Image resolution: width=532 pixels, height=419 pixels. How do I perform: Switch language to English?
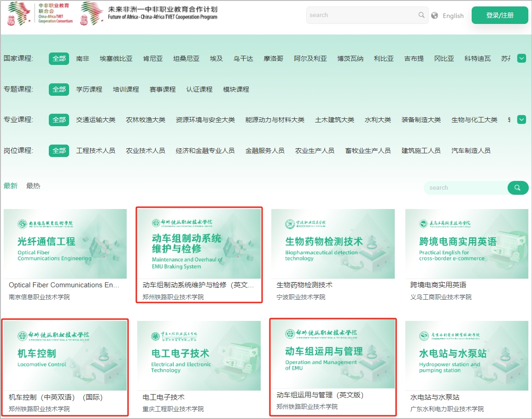pyautogui.click(x=453, y=16)
